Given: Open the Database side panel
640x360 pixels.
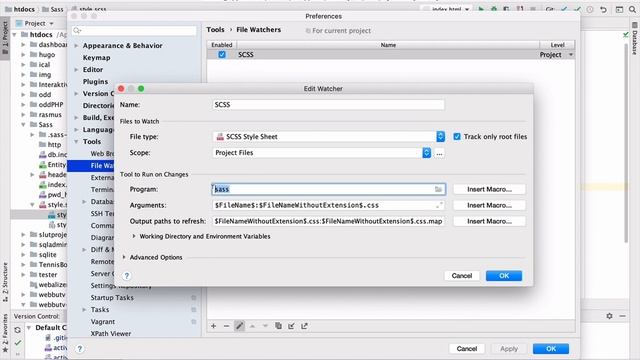Looking at the screenshot, I should point(635,39).
